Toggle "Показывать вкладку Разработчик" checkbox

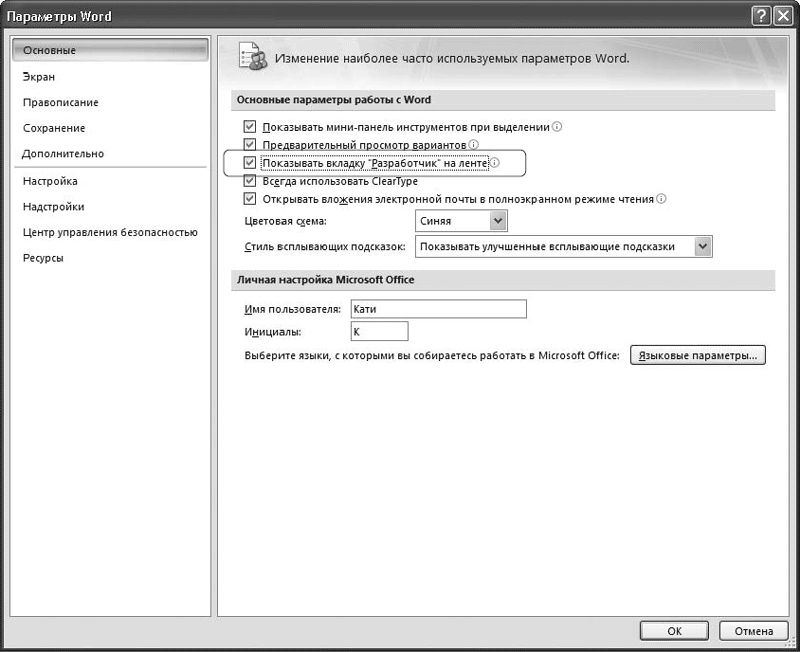[x=250, y=163]
